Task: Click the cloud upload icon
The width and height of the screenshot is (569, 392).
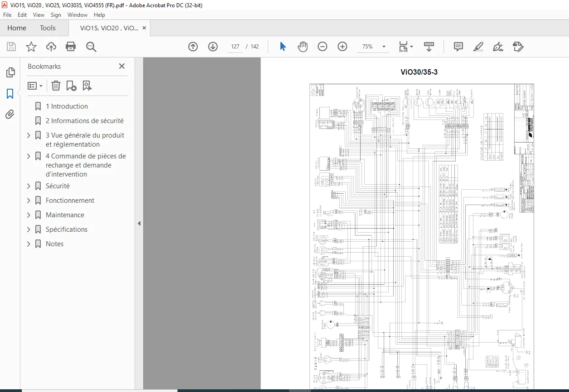Action: point(51,47)
